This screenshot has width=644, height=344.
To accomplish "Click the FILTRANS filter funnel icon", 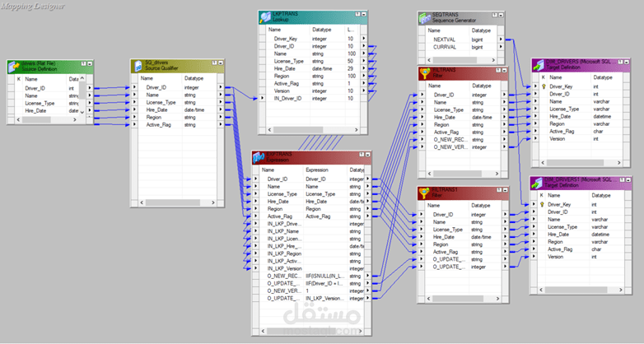I will coord(425,73).
